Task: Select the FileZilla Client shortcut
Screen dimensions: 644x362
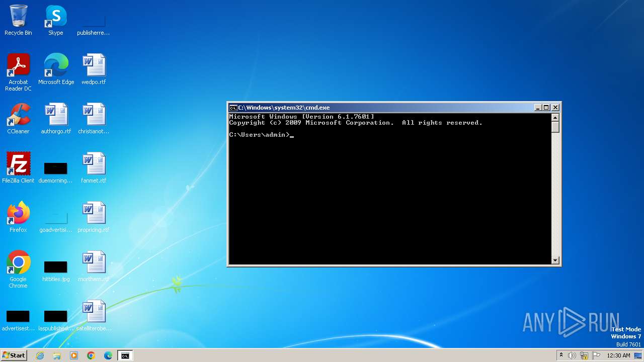Action: [x=18, y=167]
